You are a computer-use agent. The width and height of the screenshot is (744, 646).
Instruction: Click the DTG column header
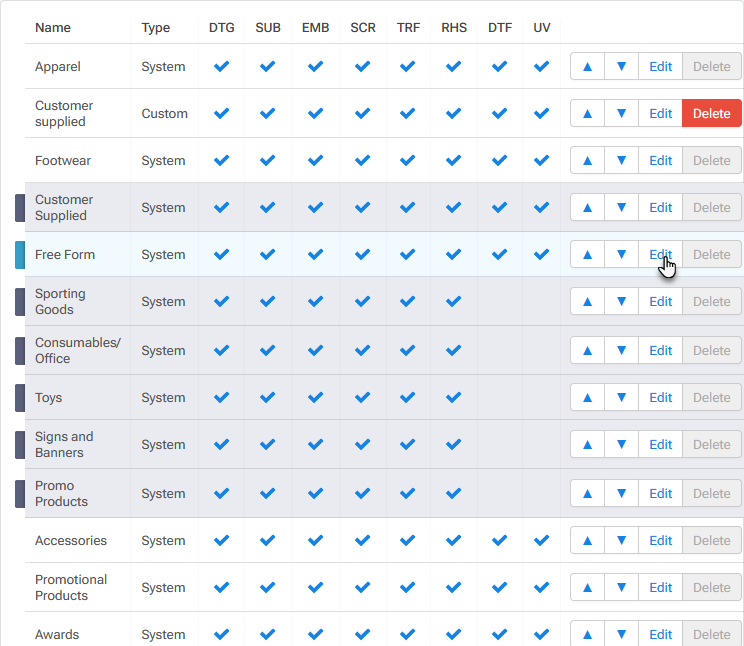(222, 28)
